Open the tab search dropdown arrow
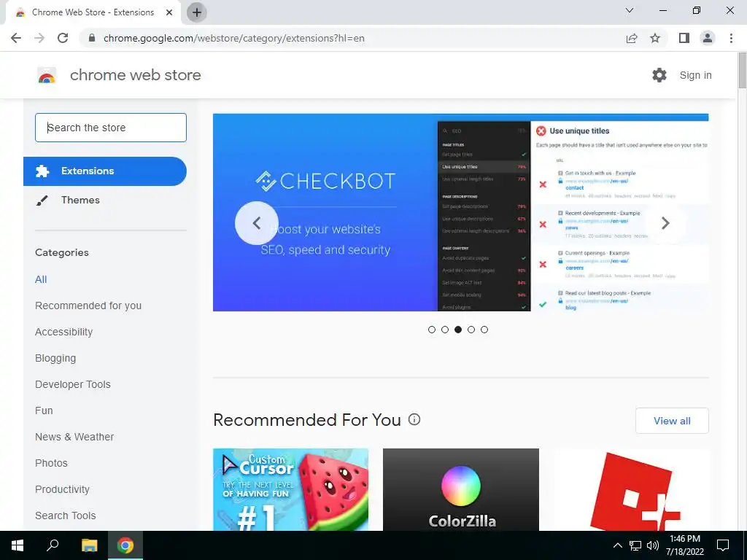Screen dimensions: 747x560 click(630, 10)
